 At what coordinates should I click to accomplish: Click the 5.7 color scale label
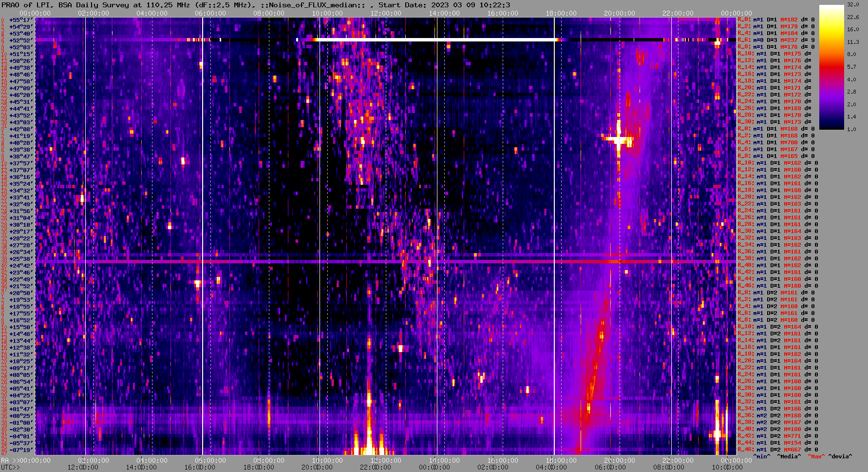(851, 67)
